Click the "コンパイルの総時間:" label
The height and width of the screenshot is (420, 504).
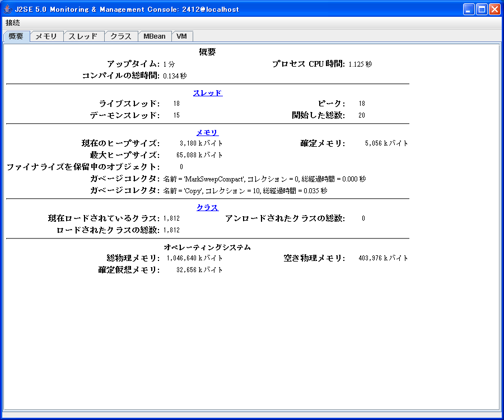[x=121, y=76]
